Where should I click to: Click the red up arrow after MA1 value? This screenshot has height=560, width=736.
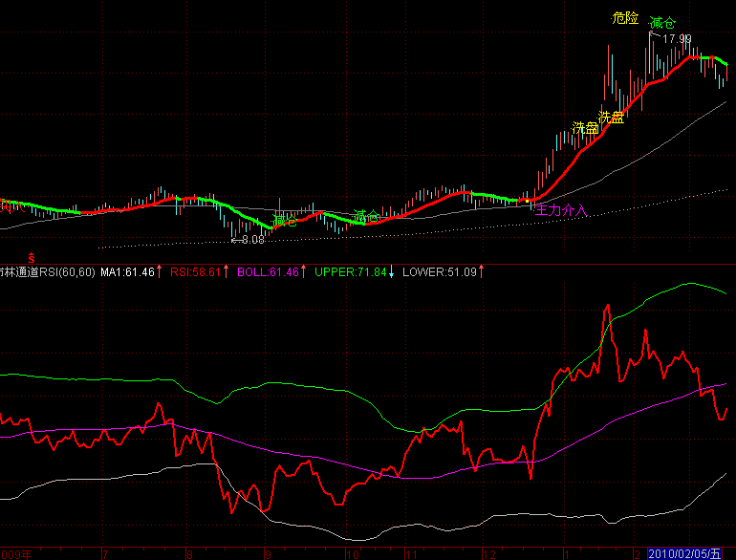[x=159, y=272]
